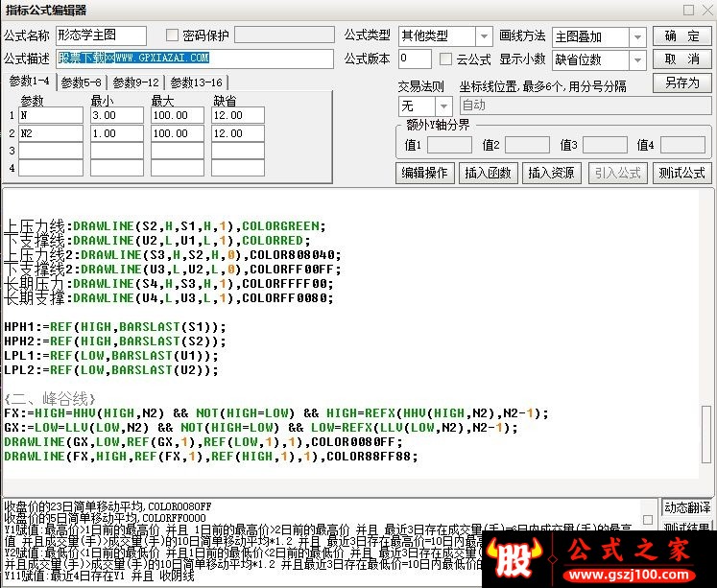Toggle the small checkbox in translation panel
This screenshot has height=588, width=717.
648,520
